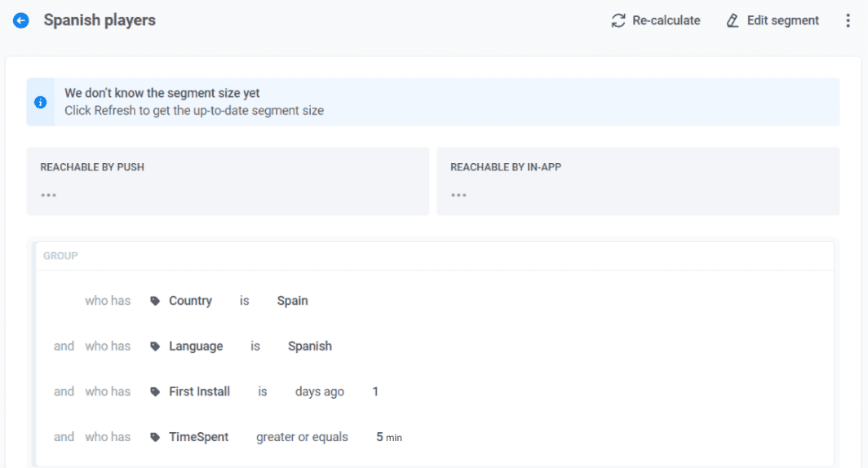Click the Spain country value

(x=292, y=301)
